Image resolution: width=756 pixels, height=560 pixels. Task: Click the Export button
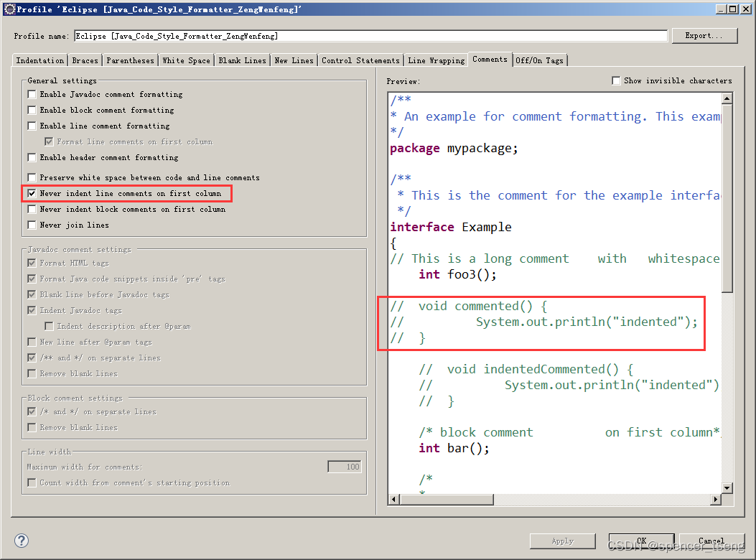704,35
